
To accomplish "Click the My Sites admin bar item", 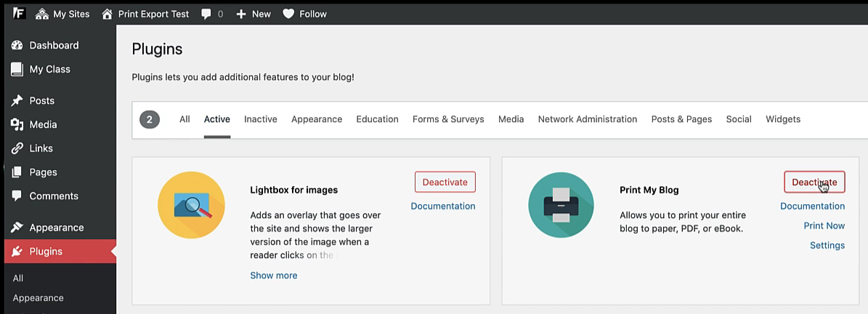I will coord(62,14).
